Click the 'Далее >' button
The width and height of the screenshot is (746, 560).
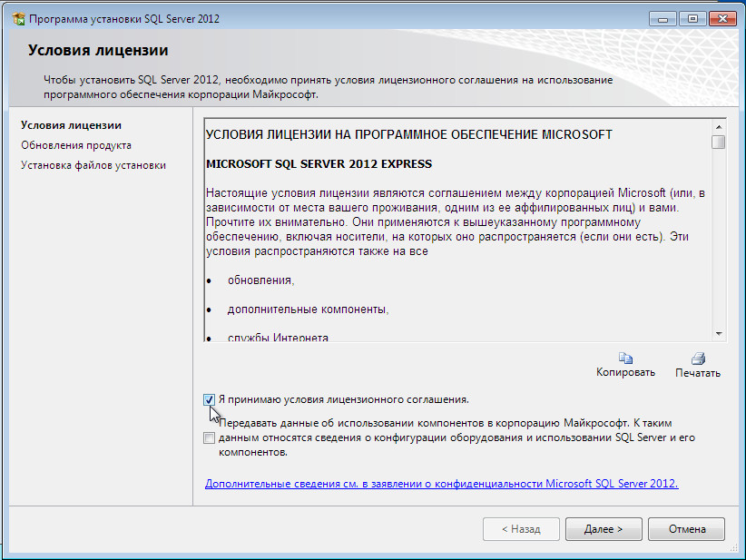tap(604, 529)
